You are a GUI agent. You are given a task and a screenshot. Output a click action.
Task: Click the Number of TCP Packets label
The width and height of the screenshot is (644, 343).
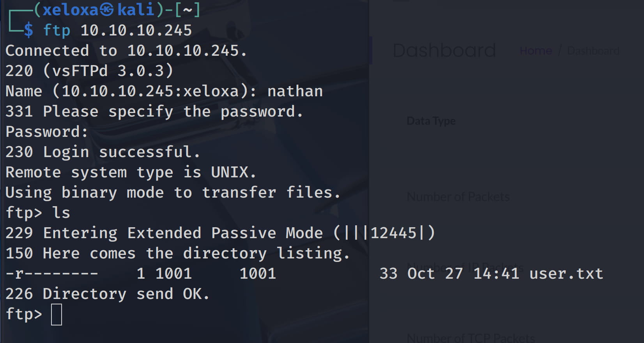tap(471, 338)
